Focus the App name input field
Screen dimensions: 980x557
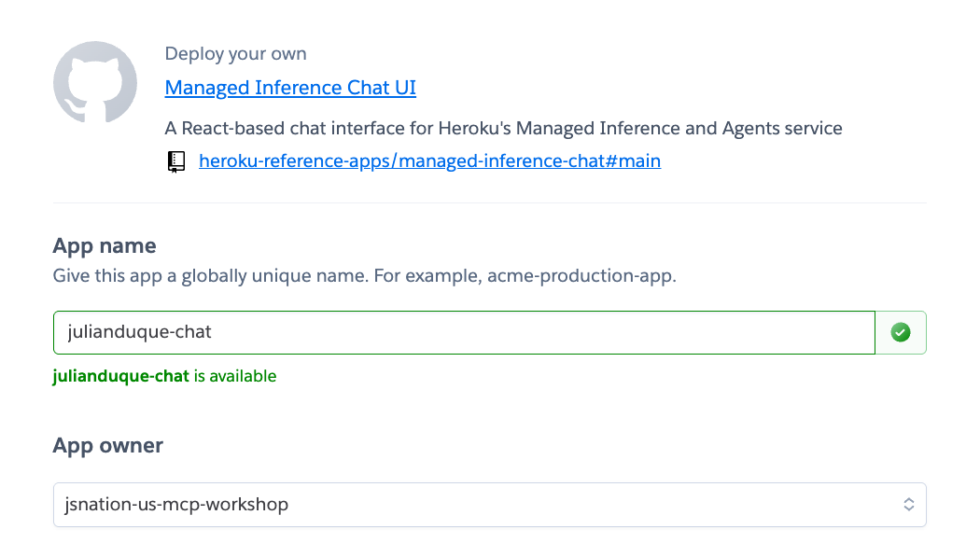pos(464,332)
